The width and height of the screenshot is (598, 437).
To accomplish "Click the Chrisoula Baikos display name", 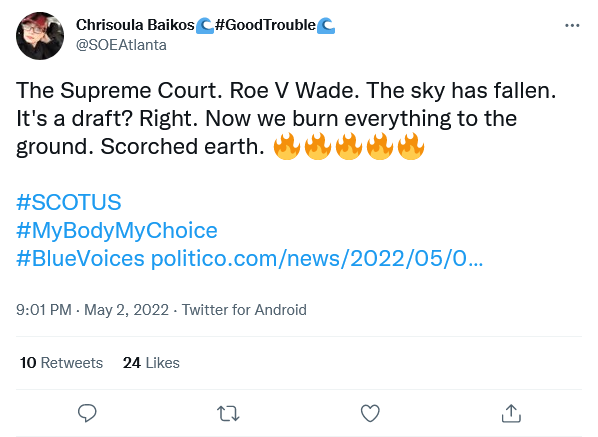I will click(135, 25).
